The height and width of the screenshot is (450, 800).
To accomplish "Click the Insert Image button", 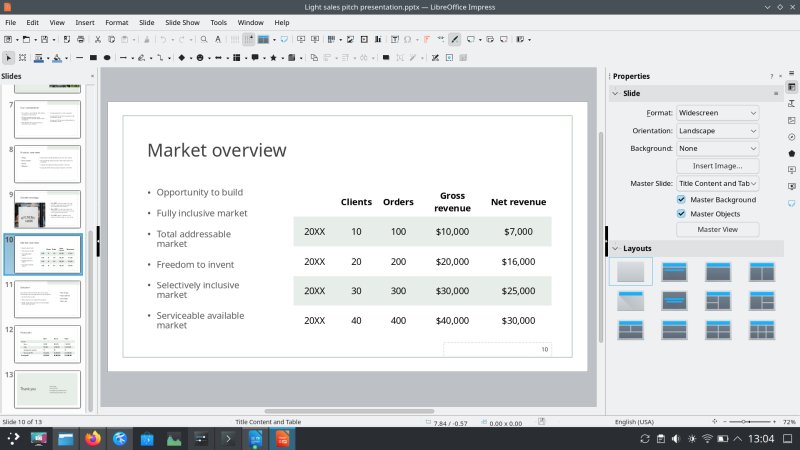I will click(x=717, y=166).
